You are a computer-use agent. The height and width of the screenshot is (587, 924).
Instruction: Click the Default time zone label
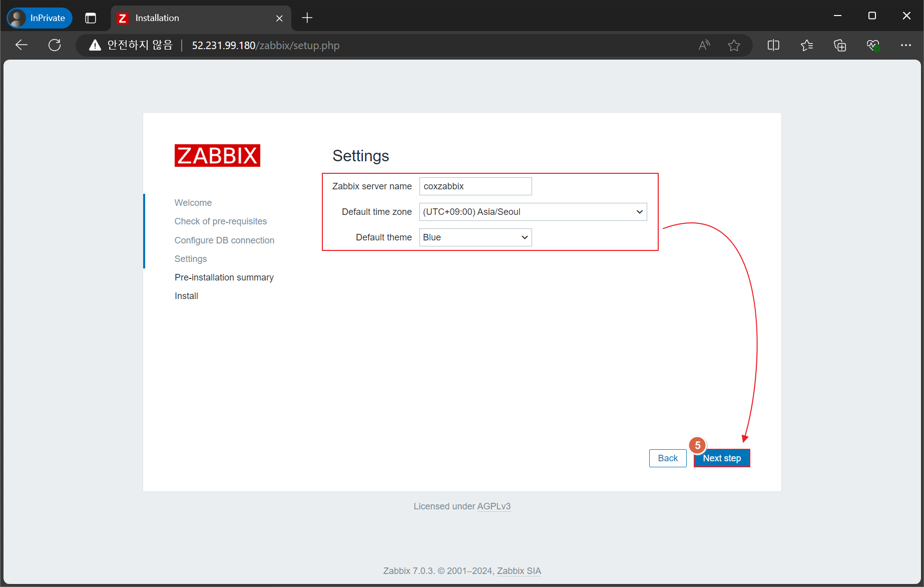(x=377, y=212)
